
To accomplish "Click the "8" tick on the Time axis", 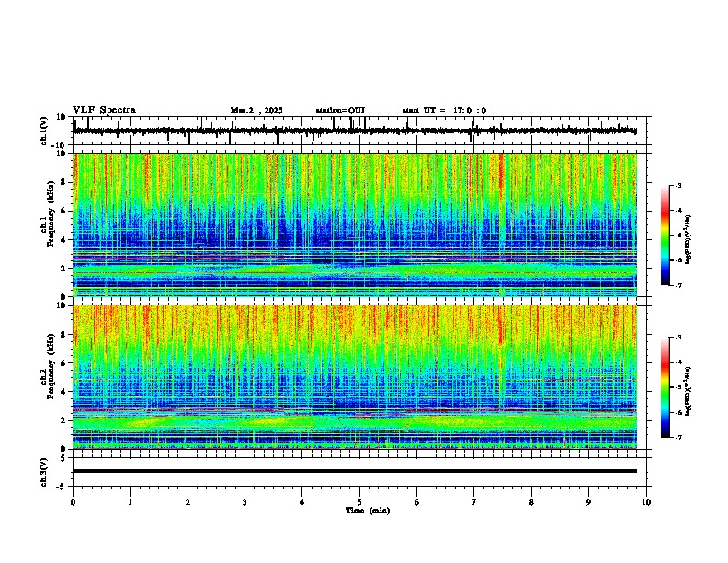I will (531, 502).
